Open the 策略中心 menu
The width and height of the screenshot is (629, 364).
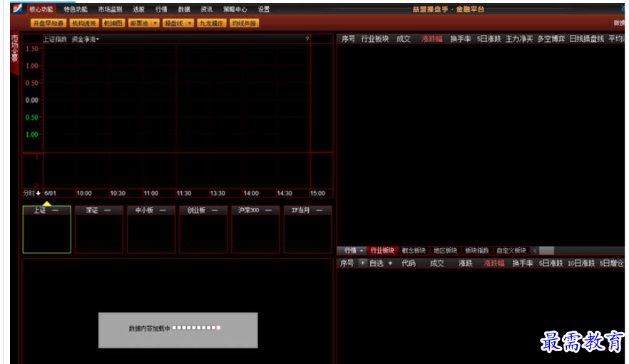(235, 9)
